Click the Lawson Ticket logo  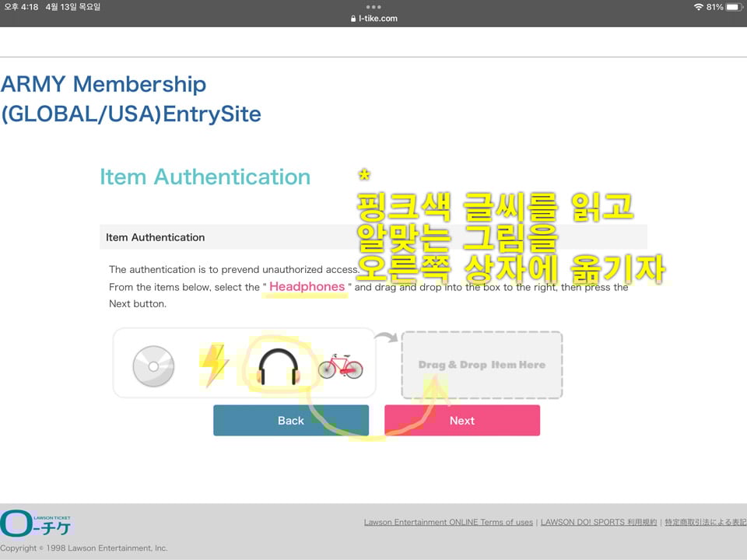coord(36,523)
